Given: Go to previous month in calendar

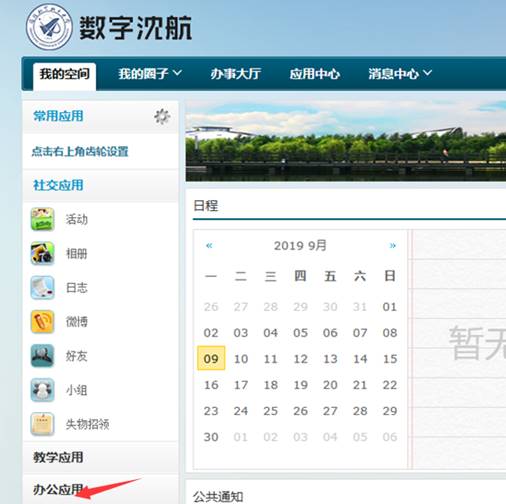Looking at the screenshot, I should click(209, 246).
